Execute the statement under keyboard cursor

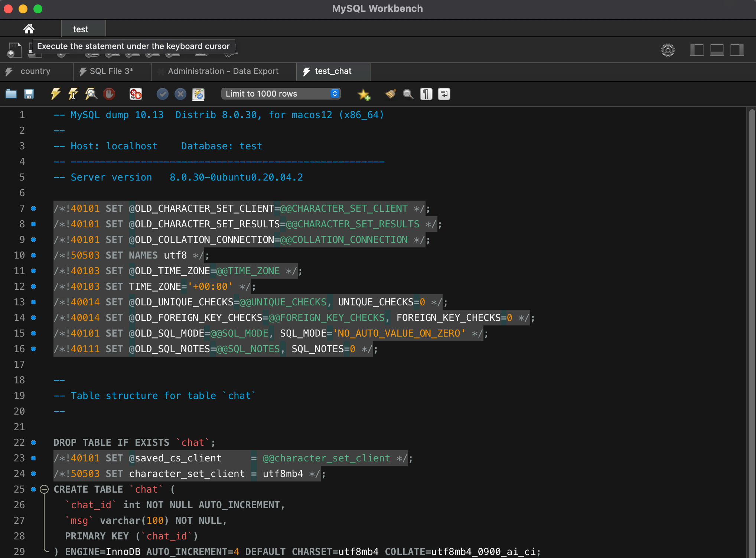[73, 94]
